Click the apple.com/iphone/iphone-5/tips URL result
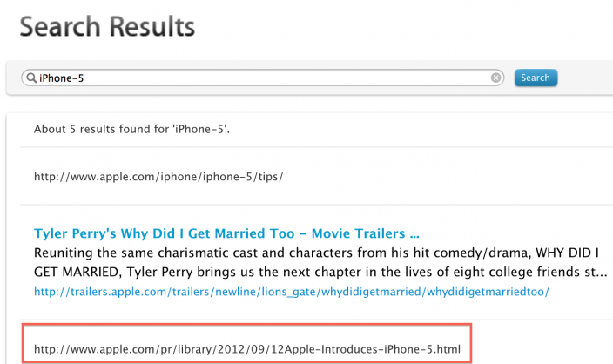613x364 pixels. click(x=158, y=176)
